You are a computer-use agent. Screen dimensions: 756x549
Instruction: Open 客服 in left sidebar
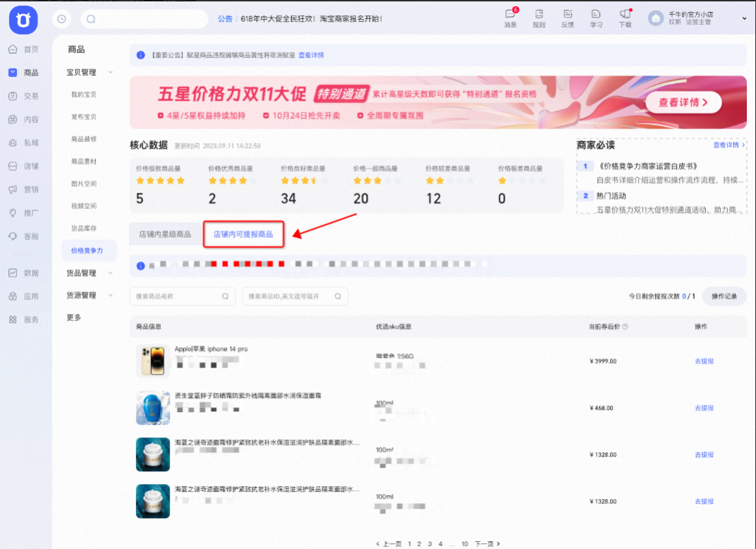(24, 236)
